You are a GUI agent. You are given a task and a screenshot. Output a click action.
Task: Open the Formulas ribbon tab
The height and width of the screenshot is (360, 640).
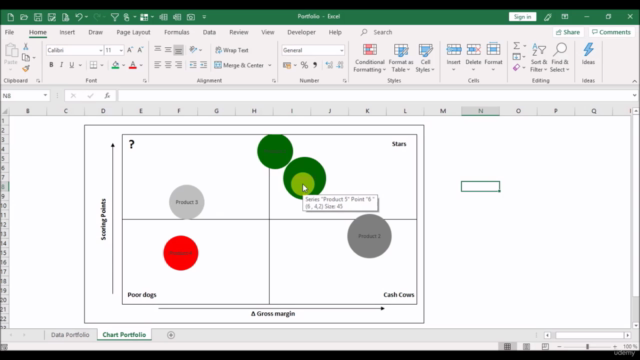177,32
